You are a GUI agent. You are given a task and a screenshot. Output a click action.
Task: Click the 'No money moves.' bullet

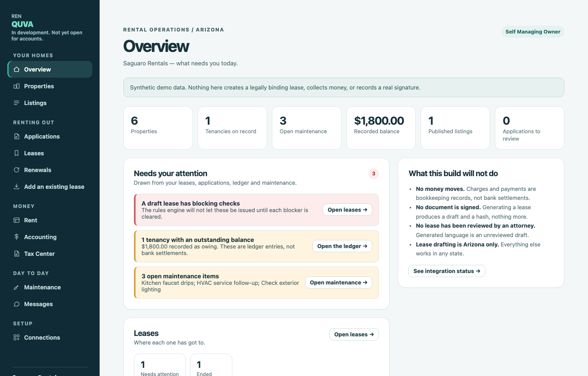click(440, 189)
